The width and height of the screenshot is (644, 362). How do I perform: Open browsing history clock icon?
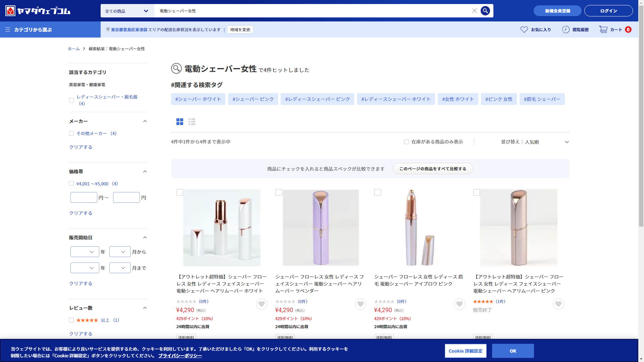[x=566, y=29]
